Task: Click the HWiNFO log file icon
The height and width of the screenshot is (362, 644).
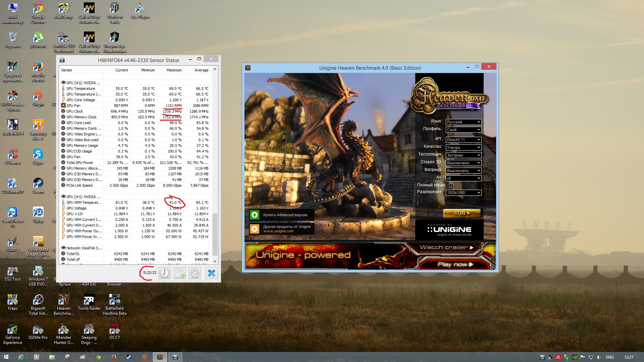Action: click(x=180, y=273)
